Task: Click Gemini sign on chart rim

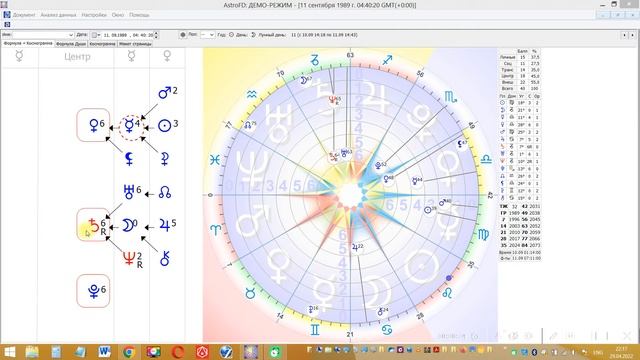Action: pos(315,329)
